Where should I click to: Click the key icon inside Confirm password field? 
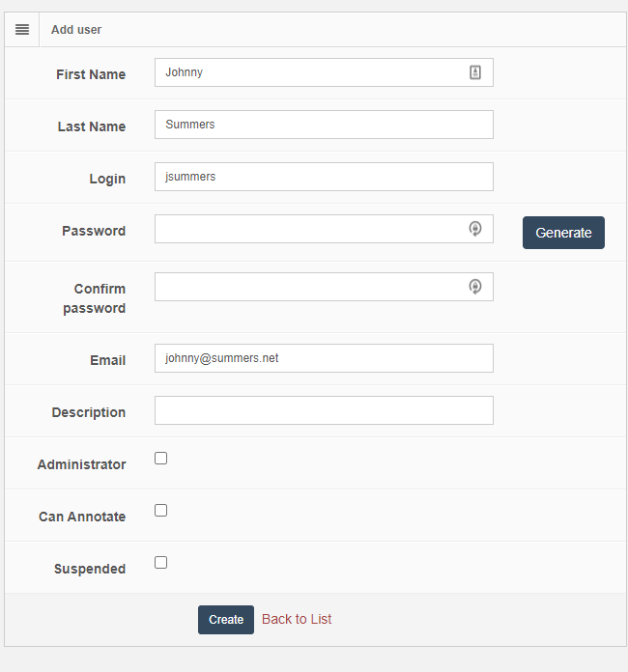[475, 287]
